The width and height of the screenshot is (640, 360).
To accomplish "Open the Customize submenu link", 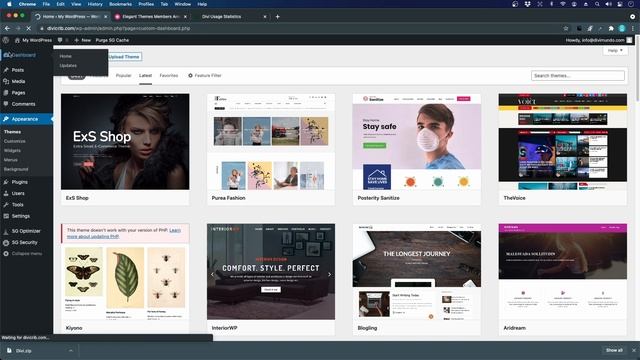I will [x=15, y=141].
